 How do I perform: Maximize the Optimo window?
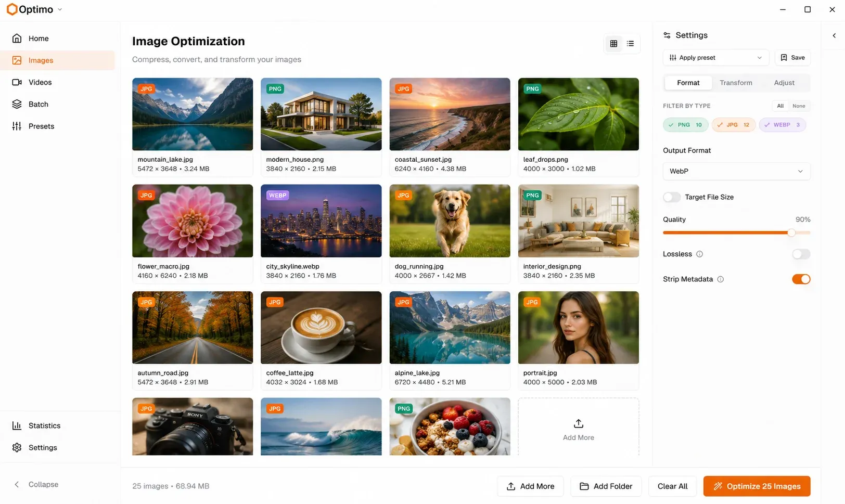[808, 9]
